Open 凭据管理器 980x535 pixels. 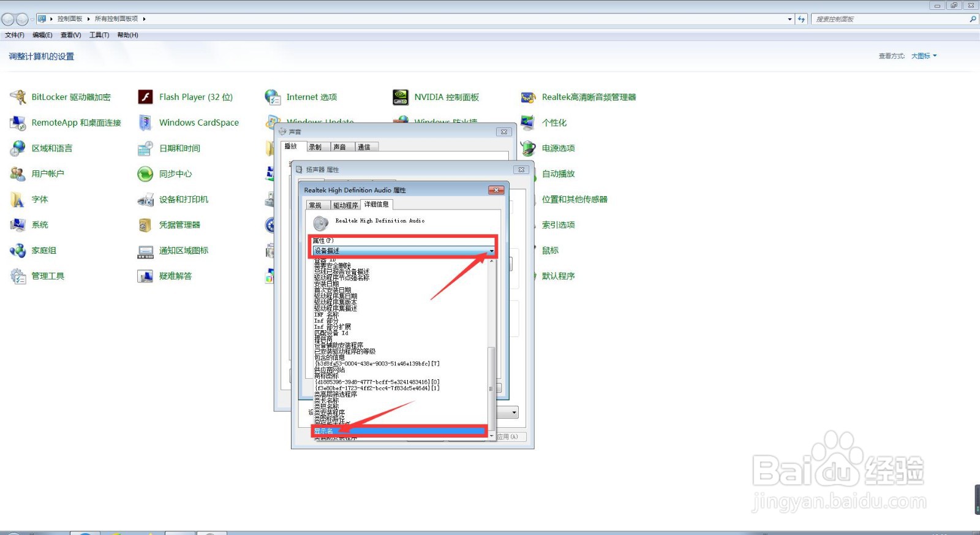(x=170, y=225)
